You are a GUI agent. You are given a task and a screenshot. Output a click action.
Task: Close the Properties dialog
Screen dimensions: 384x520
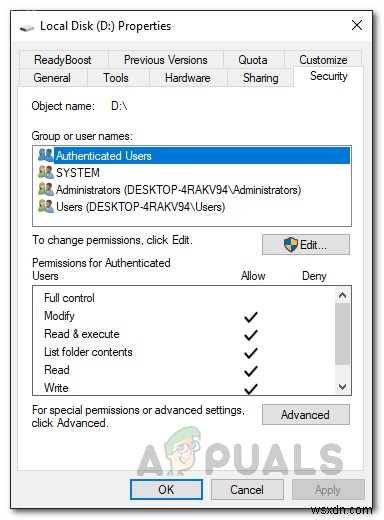click(357, 25)
